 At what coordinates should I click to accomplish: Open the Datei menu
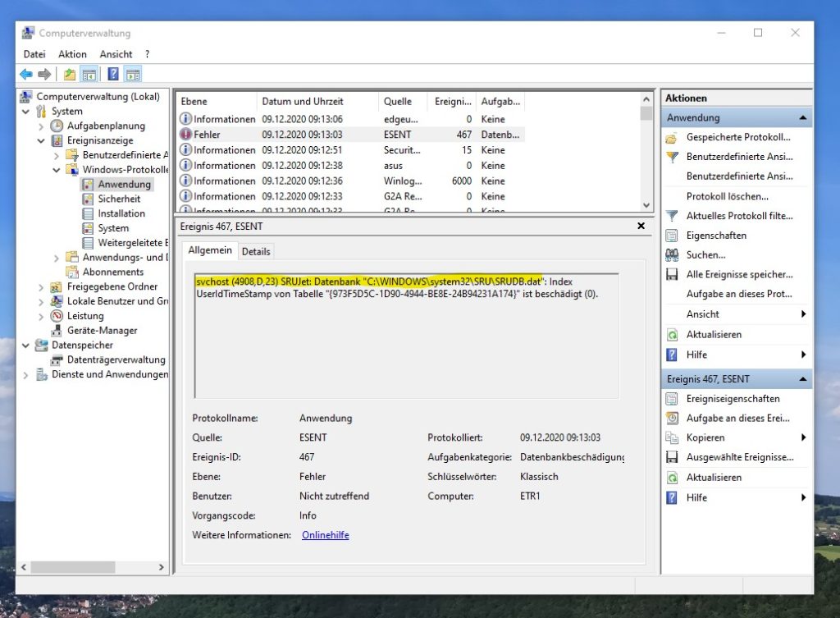(x=34, y=54)
